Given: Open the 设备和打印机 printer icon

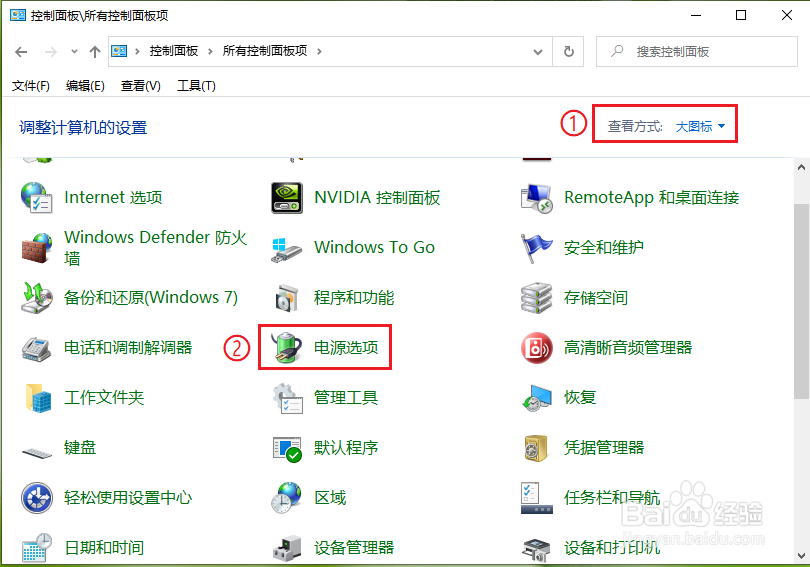Looking at the screenshot, I should [x=537, y=550].
